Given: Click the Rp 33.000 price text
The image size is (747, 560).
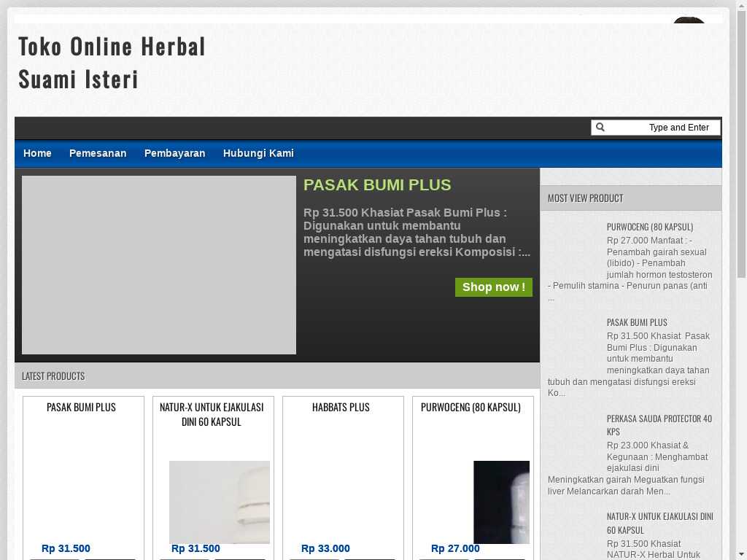Looking at the screenshot, I should click(x=325, y=548).
